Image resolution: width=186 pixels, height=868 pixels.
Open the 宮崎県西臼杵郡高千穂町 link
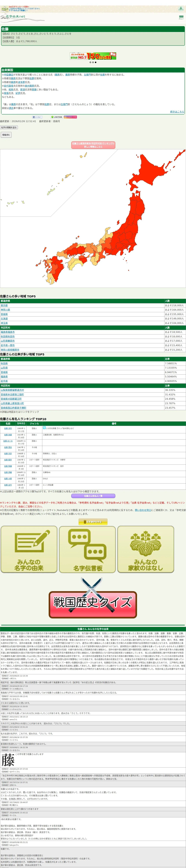(x=13, y=408)
